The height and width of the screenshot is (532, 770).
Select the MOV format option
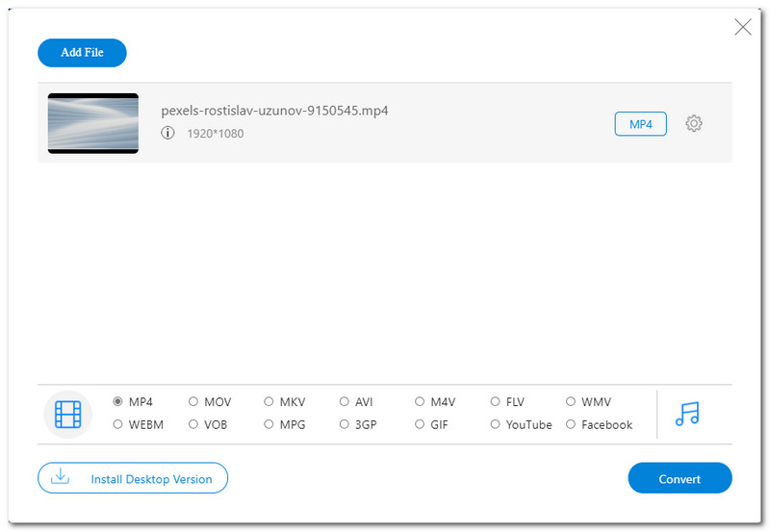coord(193,402)
